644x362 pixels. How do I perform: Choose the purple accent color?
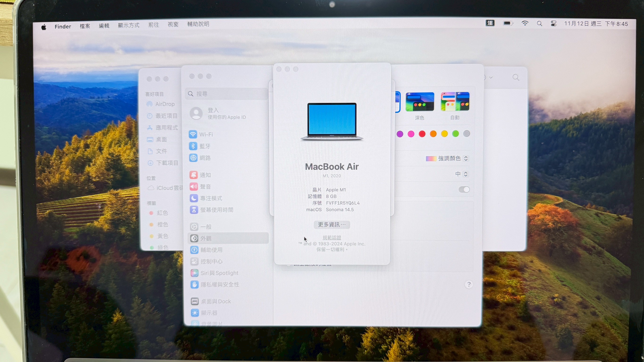400,134
